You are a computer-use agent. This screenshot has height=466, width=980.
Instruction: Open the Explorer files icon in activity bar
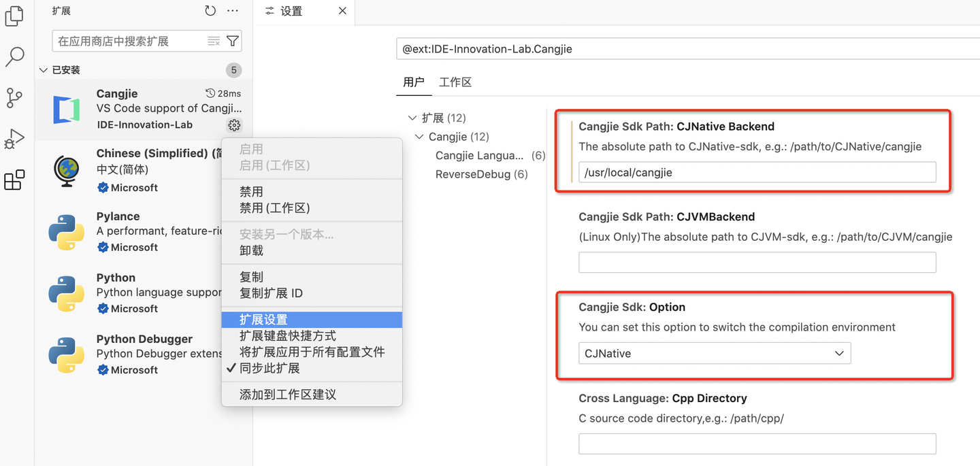coord(14,16)
